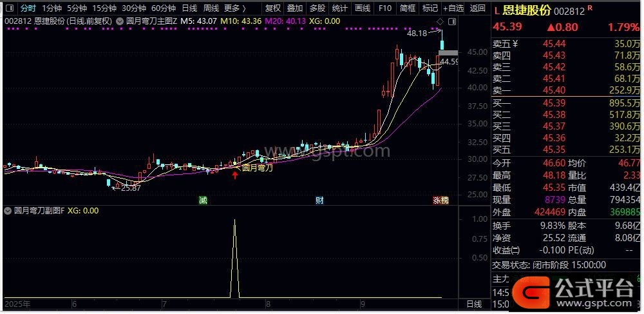Toggle right panel icon above chart
The image size is (644, 314).
click(x=452, y=21)
